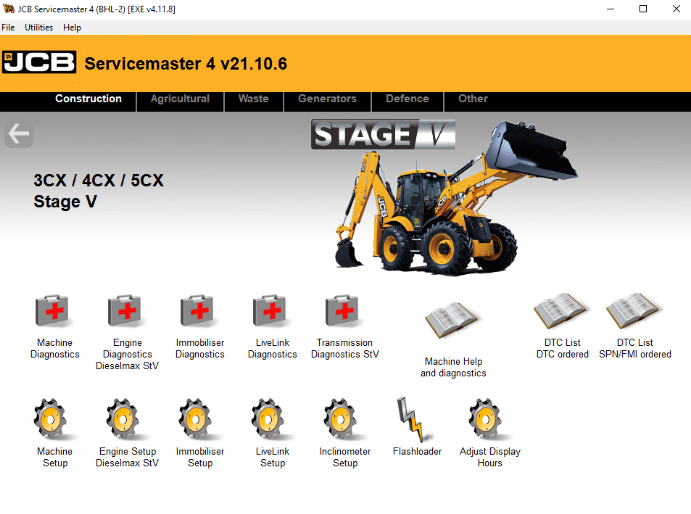Go back using the left arrow
Image resolution: width=691 pixels, height=514 pixels.
18,134
